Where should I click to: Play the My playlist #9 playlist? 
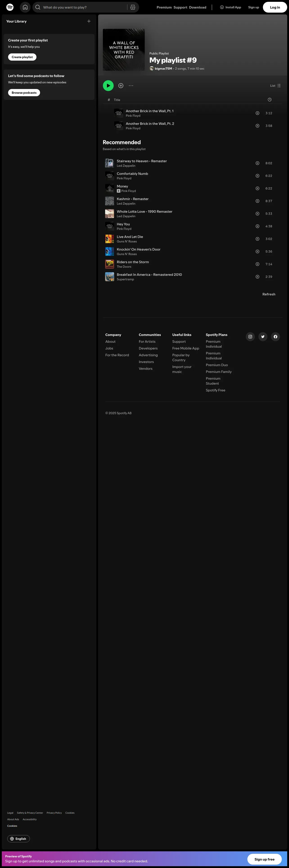[108, 86]
